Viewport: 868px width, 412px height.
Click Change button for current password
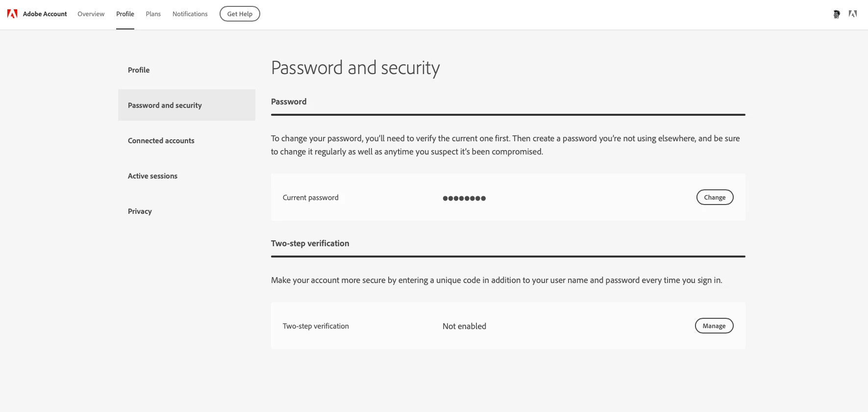(715, 197)
